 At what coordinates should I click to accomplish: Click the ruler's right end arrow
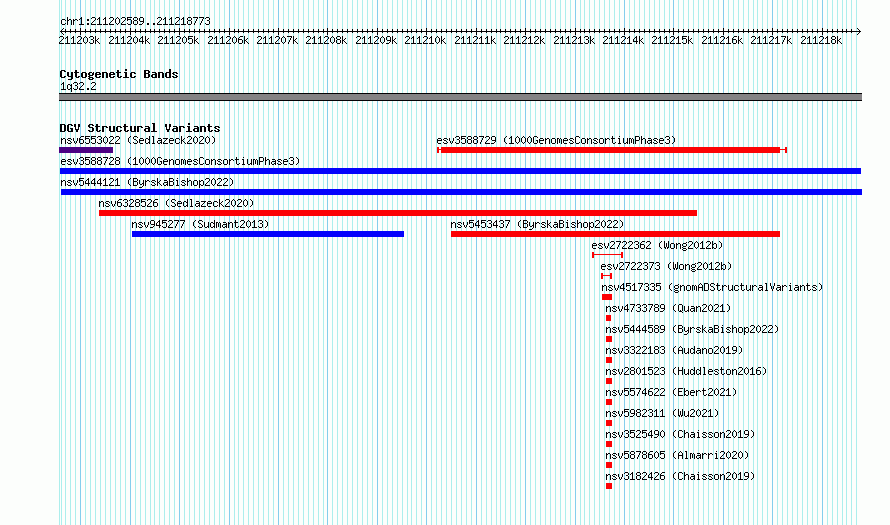859,31
